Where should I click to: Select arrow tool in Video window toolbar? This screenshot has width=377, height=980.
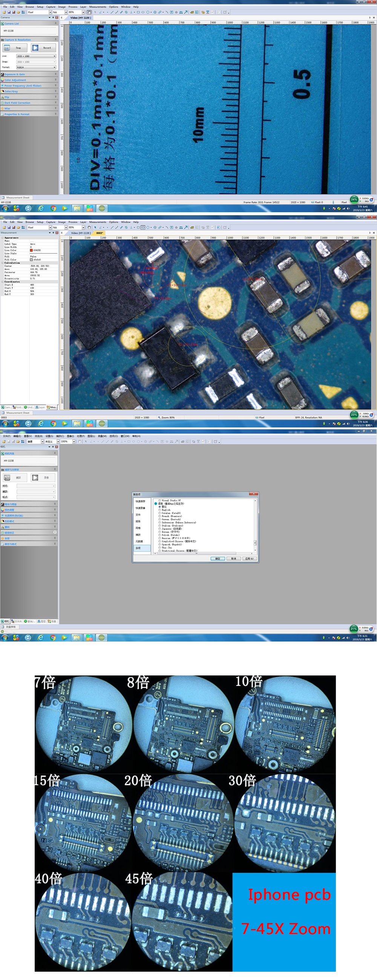click(186, 12)
